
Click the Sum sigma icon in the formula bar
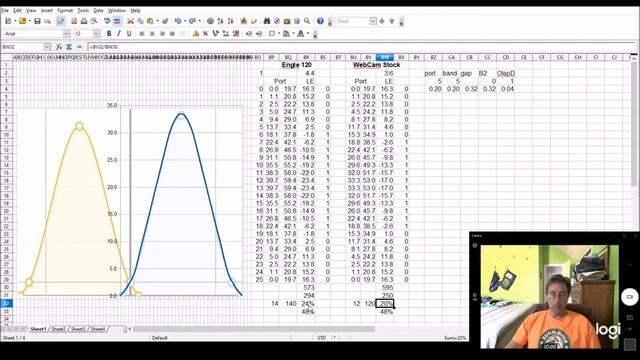point(69,47)
